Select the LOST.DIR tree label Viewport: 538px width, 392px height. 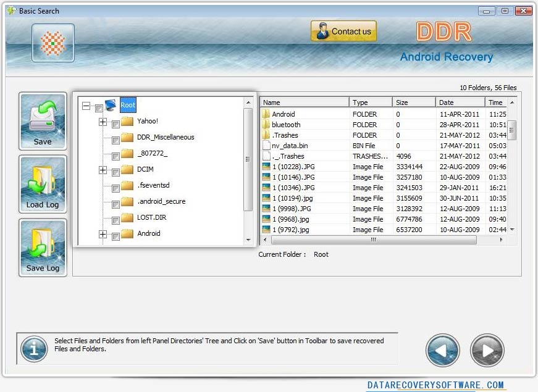point(152,217)
